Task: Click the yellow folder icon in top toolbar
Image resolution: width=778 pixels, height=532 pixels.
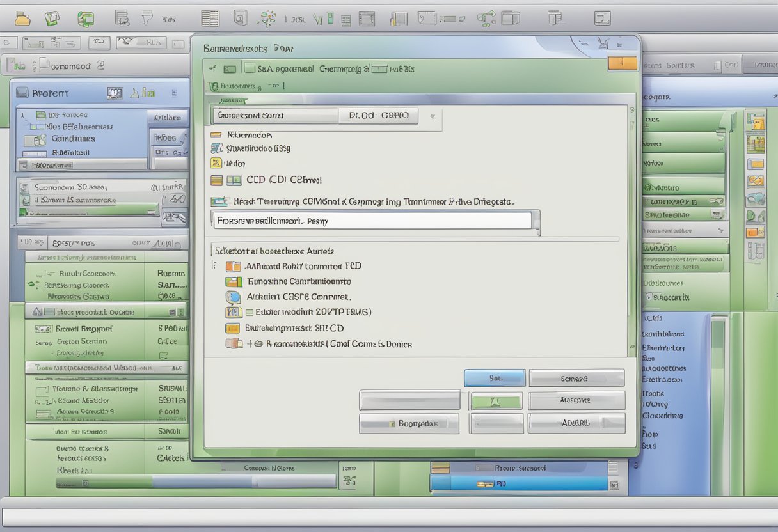Action: click(x=22, y=19)
